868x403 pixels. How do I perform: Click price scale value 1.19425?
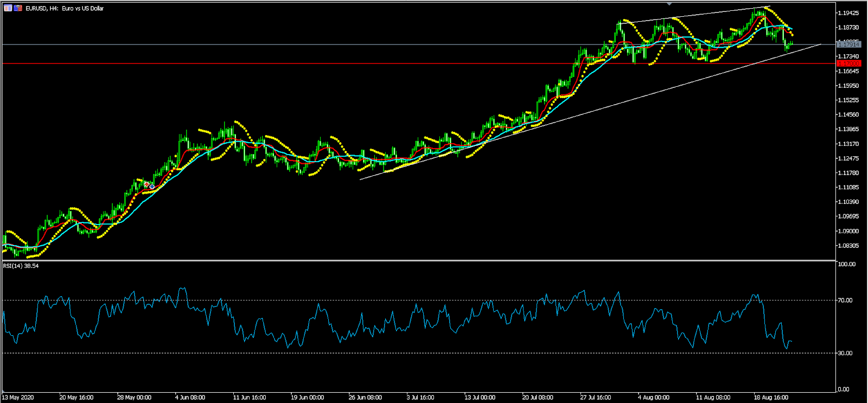(x=848, y=12)
